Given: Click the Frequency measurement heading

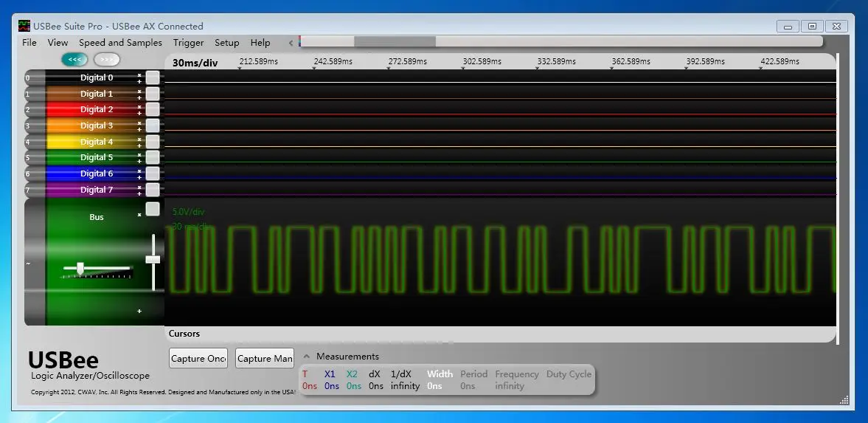Looking at the screenshot, I should (517, 374).
